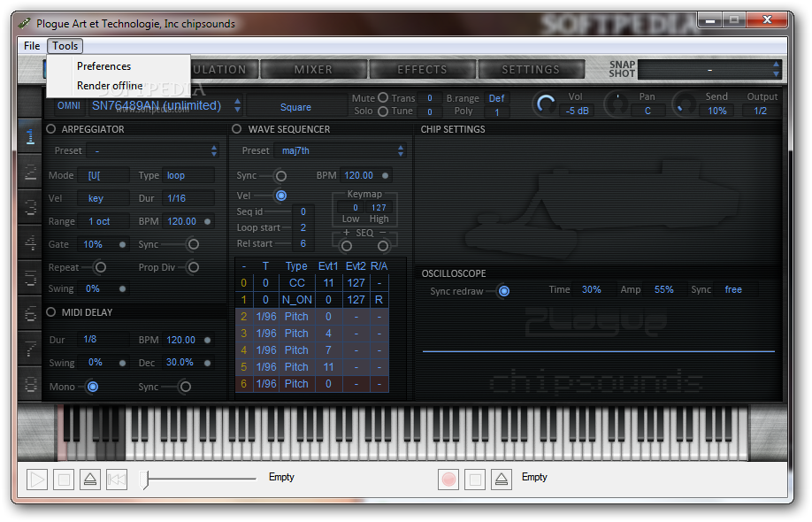
Task: Toggle wave sequencer Sync switch
Action: [x=280, y=176]
